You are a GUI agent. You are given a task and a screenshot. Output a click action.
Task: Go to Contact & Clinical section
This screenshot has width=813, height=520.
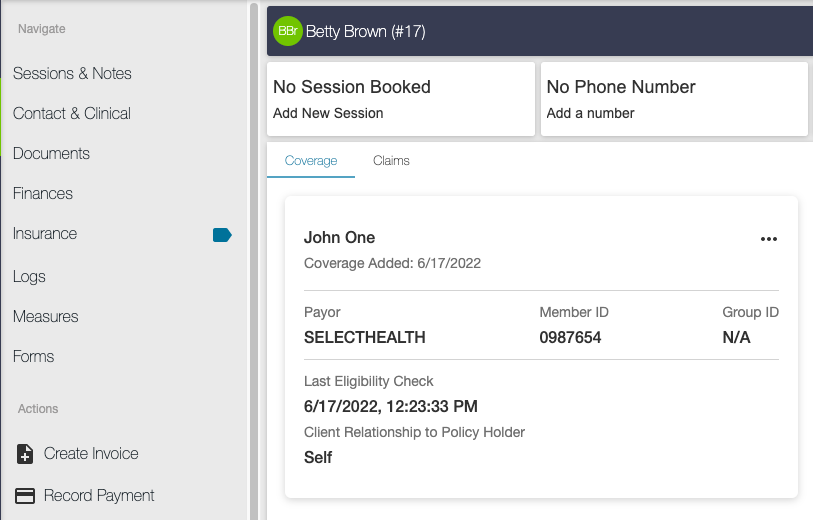pos(72,114)
